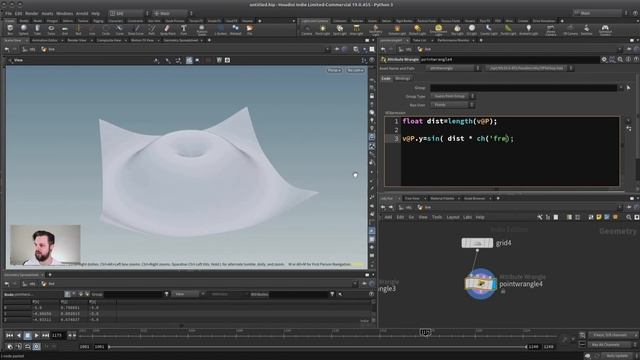Click the timeline current frame marker

pos(425,332)
